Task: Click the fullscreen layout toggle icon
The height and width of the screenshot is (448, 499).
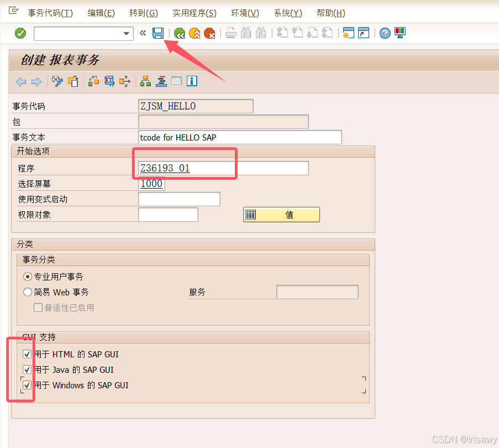Action: click(176, 81)
